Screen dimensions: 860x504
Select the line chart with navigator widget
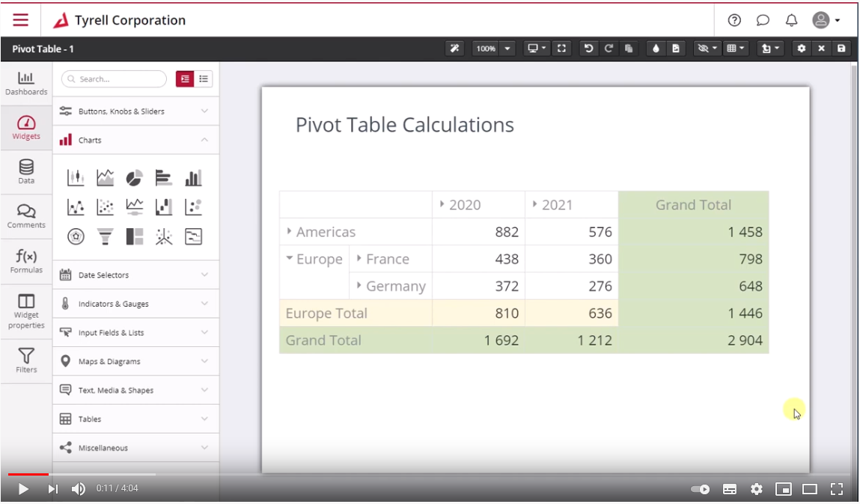pos(135,207)
